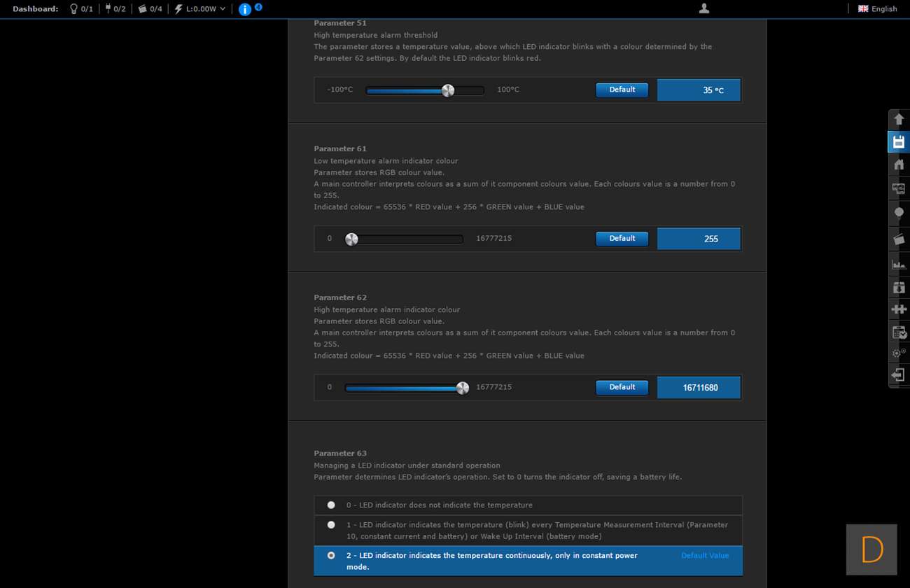Open the user profile icon in top bar
This screenshot has height=588, width=910.
pyautogui.click(x=704, y=8)
